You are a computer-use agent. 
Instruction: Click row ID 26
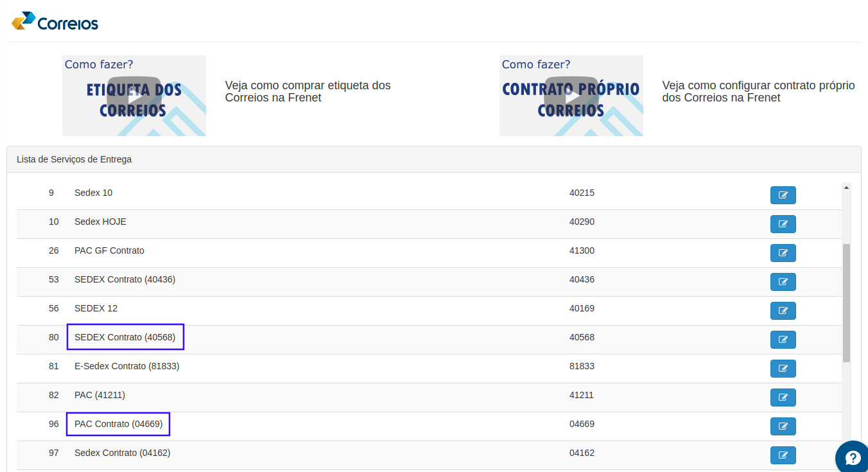click(54, 250)
